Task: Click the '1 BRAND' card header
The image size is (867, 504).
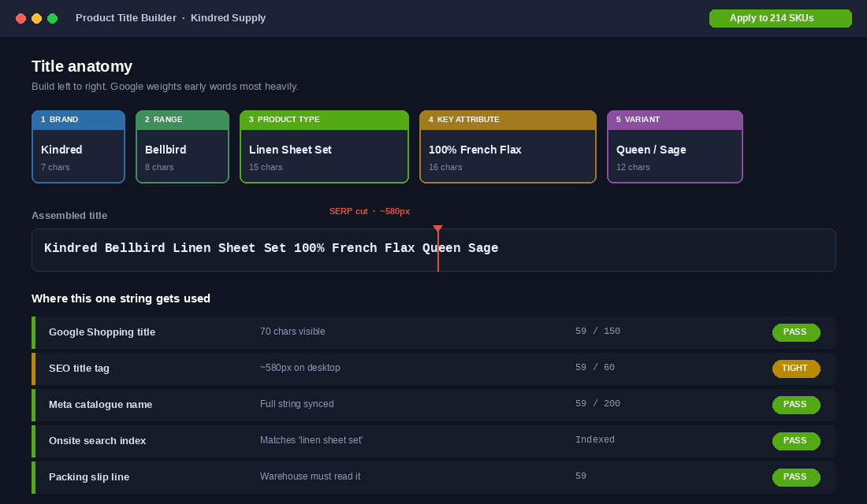Action: (x=79, y=120)
